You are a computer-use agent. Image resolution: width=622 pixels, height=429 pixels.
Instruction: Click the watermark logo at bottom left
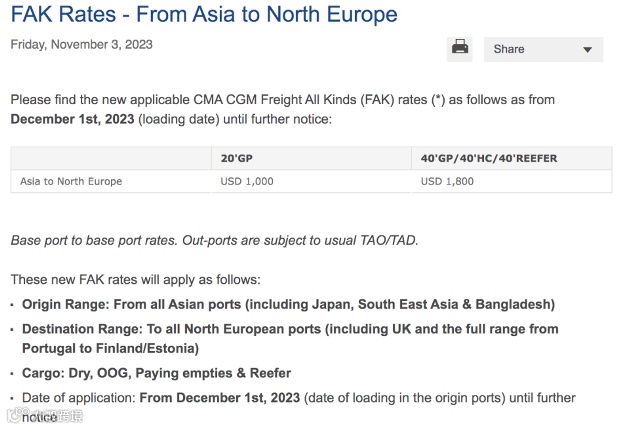tap(44, 414)
